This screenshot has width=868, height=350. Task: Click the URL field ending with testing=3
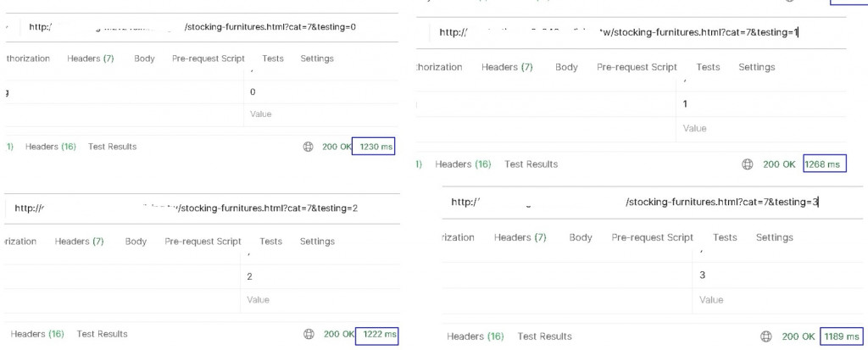click(x=634, y=202)
